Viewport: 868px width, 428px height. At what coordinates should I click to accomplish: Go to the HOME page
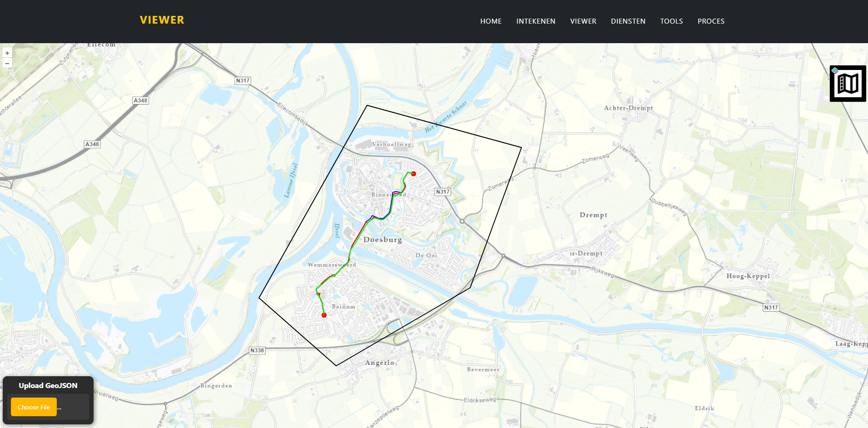coord(491,21)
